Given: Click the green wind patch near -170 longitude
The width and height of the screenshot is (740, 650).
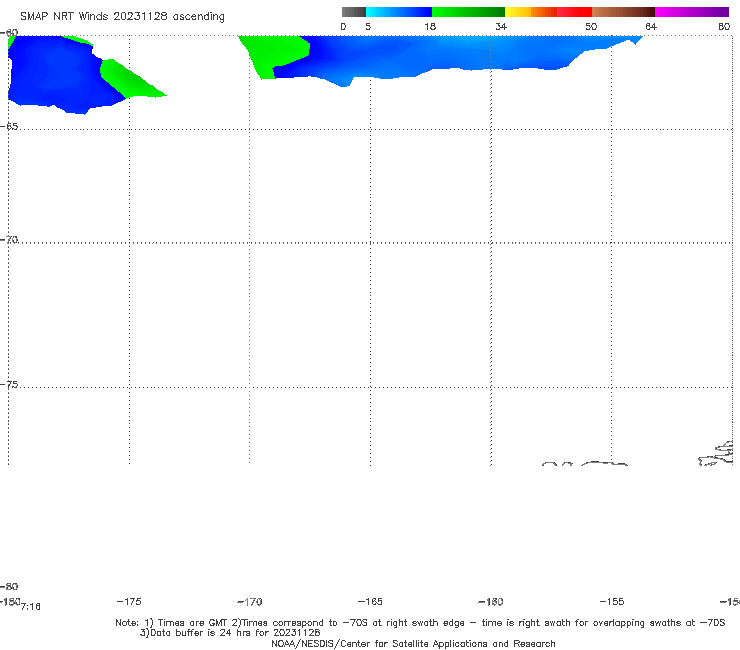Looking at the screenshot, I should point(275,54).
